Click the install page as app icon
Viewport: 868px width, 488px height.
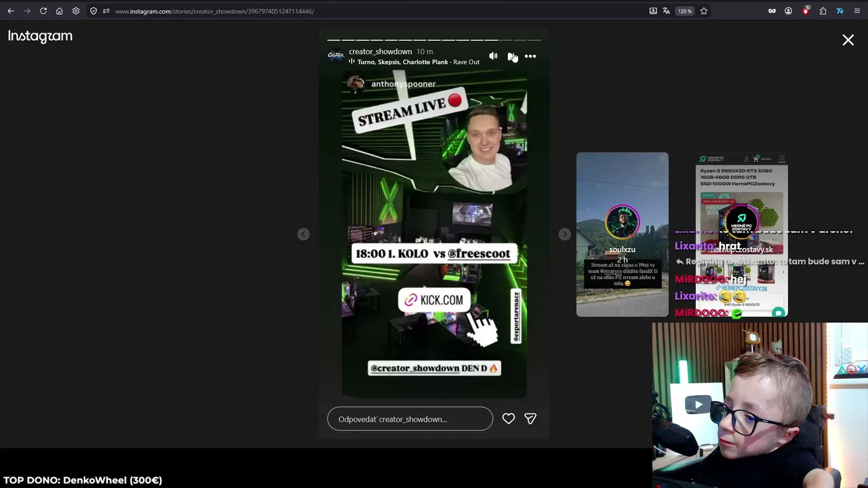coord(653,11)
